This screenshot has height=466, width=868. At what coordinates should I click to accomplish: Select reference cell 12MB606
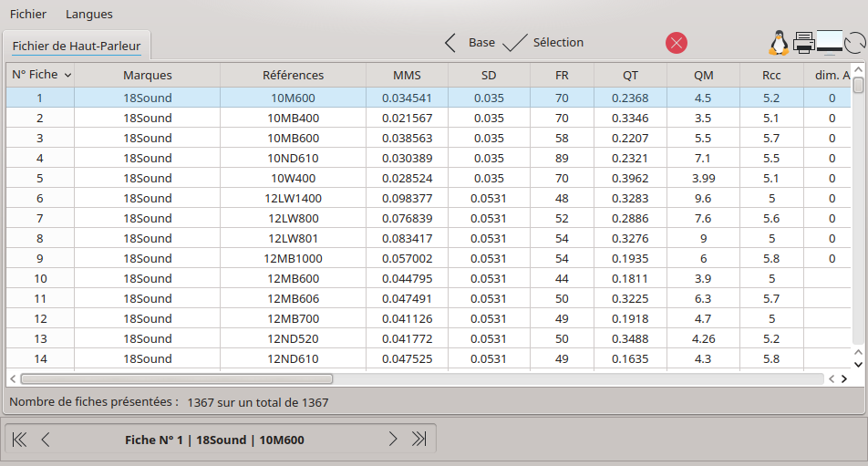pyautogui.click(x=293, y=298)
